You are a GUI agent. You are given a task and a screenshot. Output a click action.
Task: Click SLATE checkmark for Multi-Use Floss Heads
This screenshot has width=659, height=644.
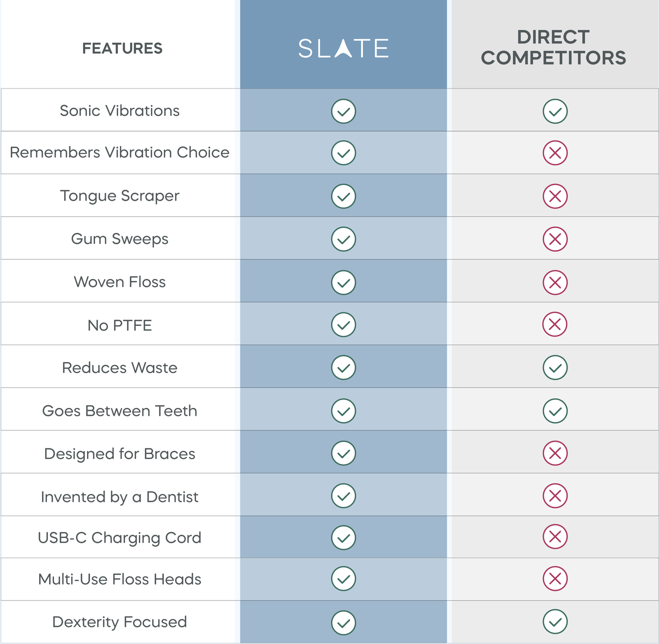point(343,579)
